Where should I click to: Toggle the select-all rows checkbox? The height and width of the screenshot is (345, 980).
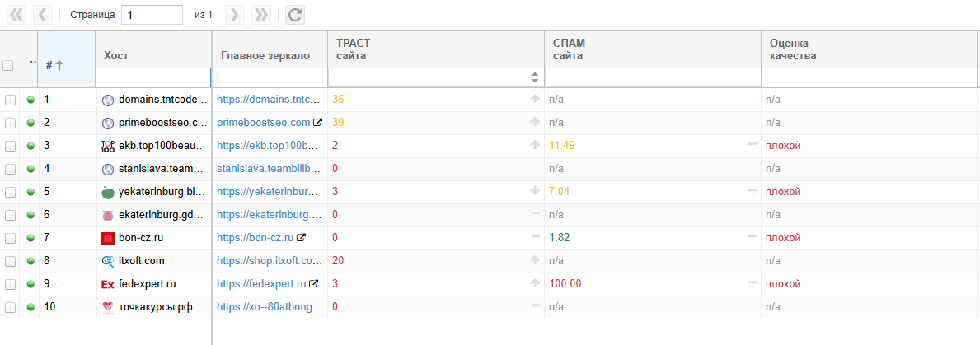(8, 66)
